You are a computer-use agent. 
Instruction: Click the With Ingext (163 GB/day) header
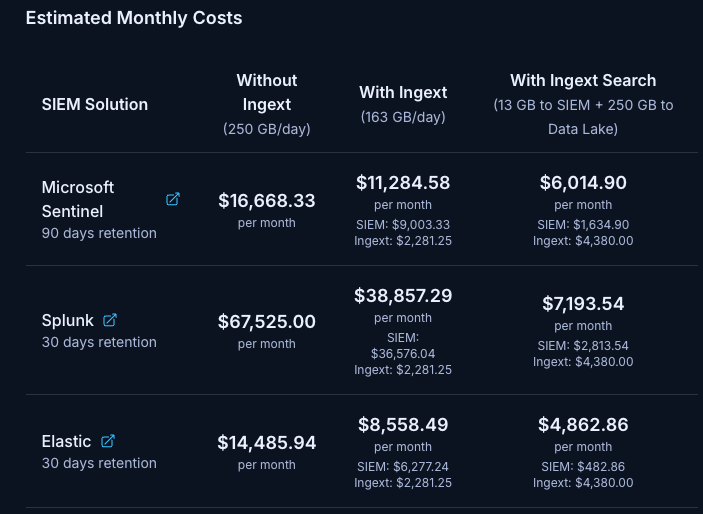coord(403,92)
